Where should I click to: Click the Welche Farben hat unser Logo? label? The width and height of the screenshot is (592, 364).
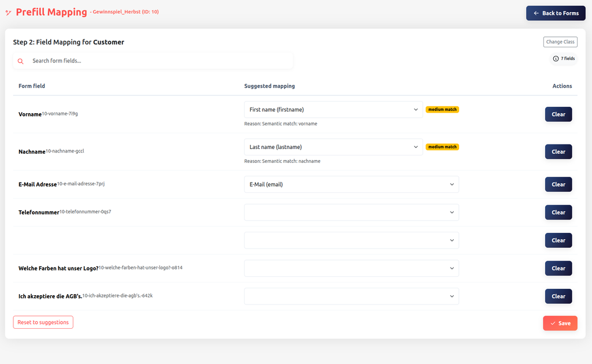click(58, 268)
